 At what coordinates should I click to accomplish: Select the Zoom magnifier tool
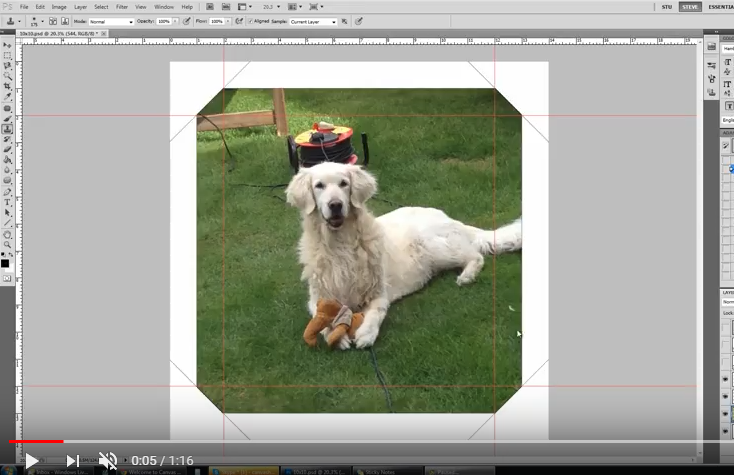7,244
